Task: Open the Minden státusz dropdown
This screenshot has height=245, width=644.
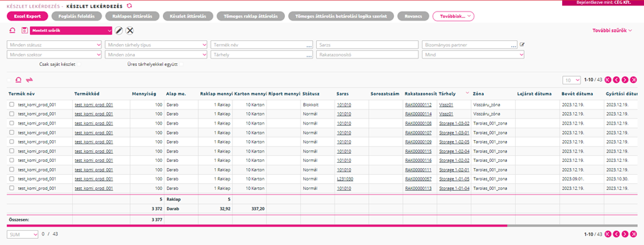Action: coord(55,45)
